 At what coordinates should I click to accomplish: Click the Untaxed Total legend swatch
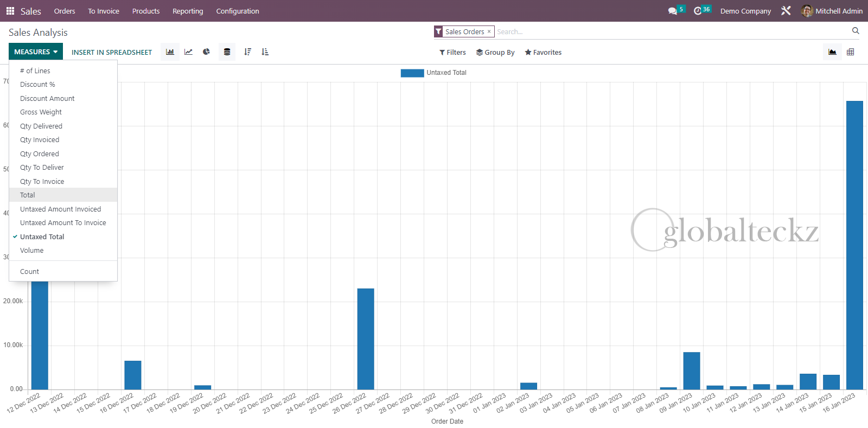[x=412, y=73]
